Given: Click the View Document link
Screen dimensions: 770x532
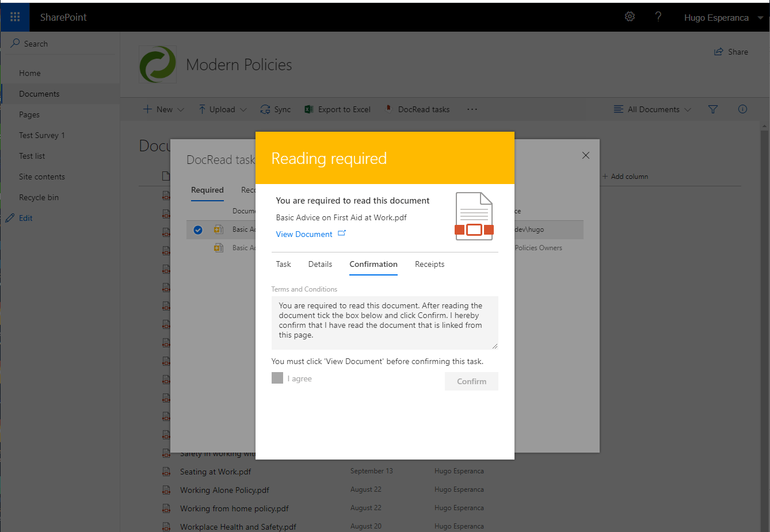Looking at the screenshot, I should point(304,234).
